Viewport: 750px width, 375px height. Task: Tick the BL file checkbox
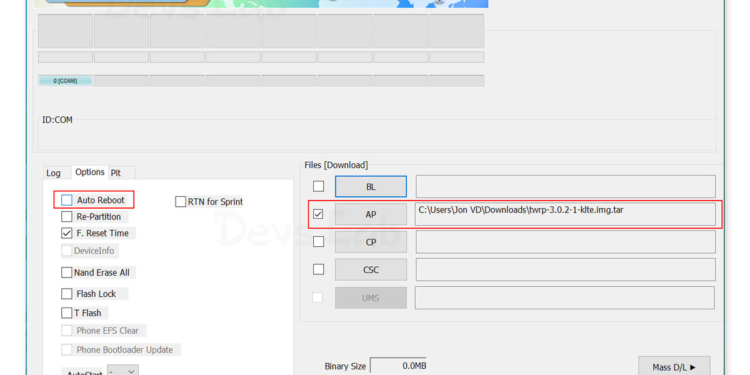point(318,186)
